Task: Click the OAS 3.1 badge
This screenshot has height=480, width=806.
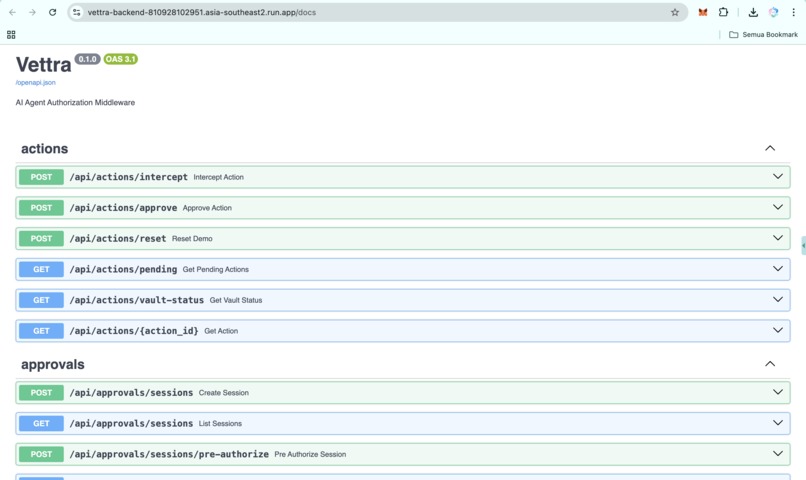Action: 121,59
